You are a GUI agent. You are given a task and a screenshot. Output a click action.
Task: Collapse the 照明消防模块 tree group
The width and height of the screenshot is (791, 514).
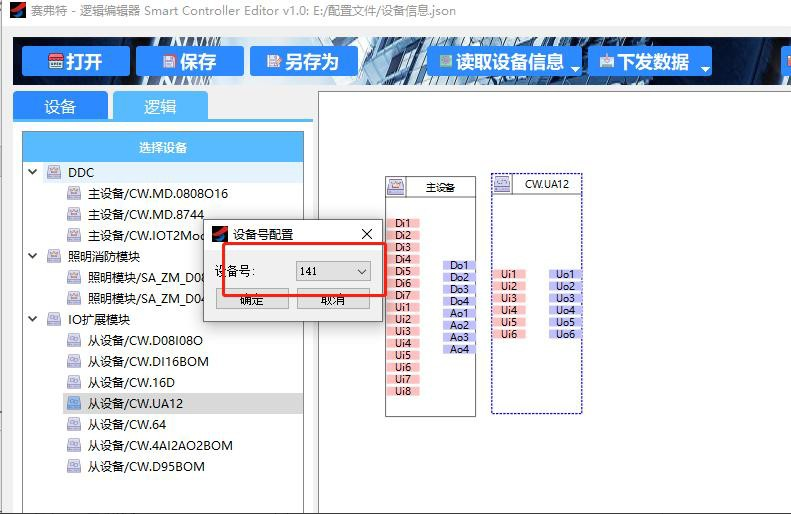33,257
